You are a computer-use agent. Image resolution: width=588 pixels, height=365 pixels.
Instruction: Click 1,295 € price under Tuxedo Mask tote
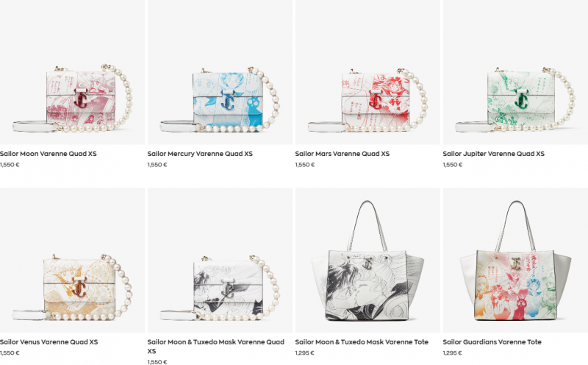click(304, 352)
